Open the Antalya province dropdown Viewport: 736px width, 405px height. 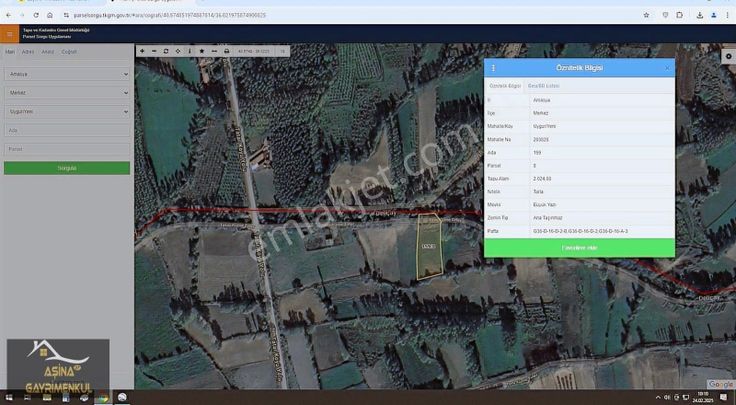(x=67, y=74)
